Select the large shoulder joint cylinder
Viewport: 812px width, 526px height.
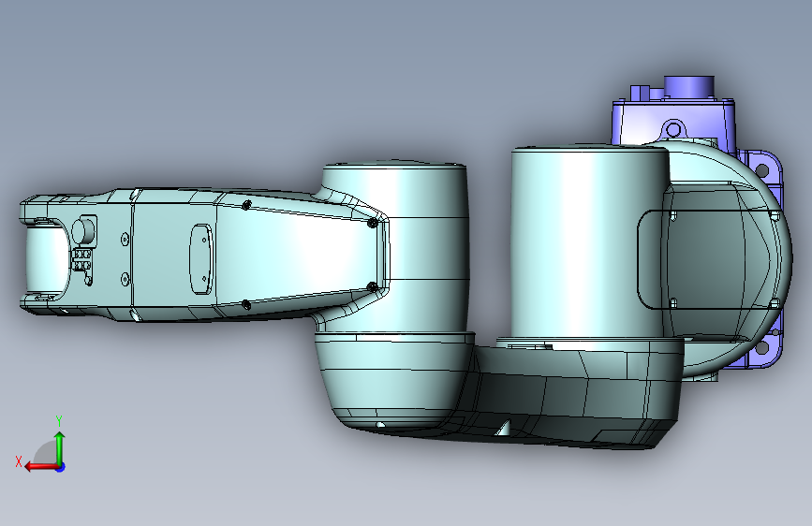[x=589, y=243]
